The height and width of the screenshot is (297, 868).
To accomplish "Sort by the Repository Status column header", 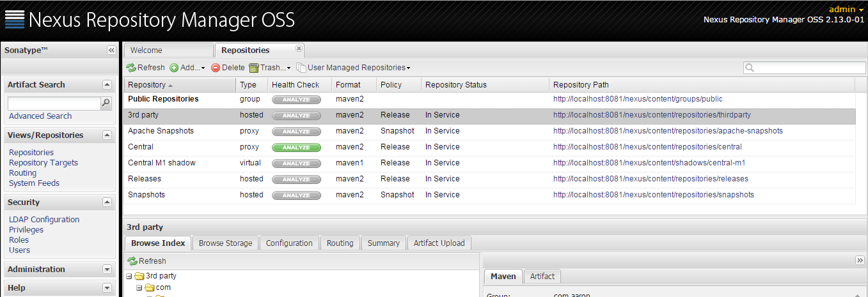I will tap(485, 85).
